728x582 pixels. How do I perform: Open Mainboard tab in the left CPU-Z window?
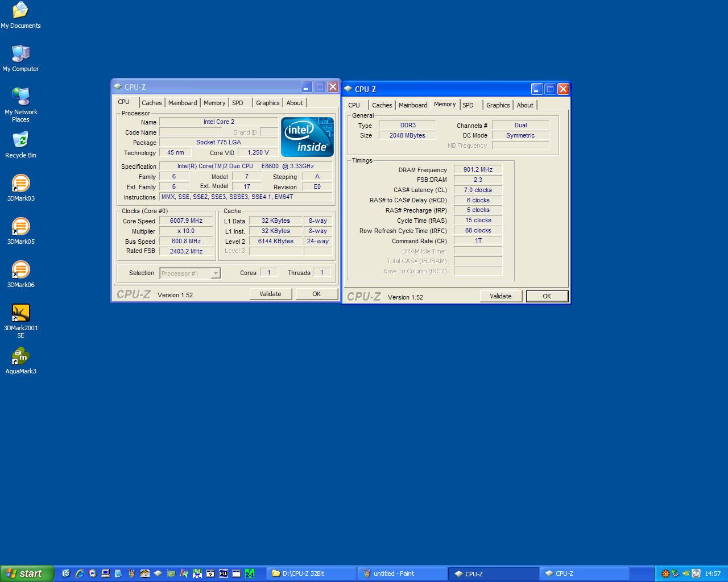[x=183, y=103]
